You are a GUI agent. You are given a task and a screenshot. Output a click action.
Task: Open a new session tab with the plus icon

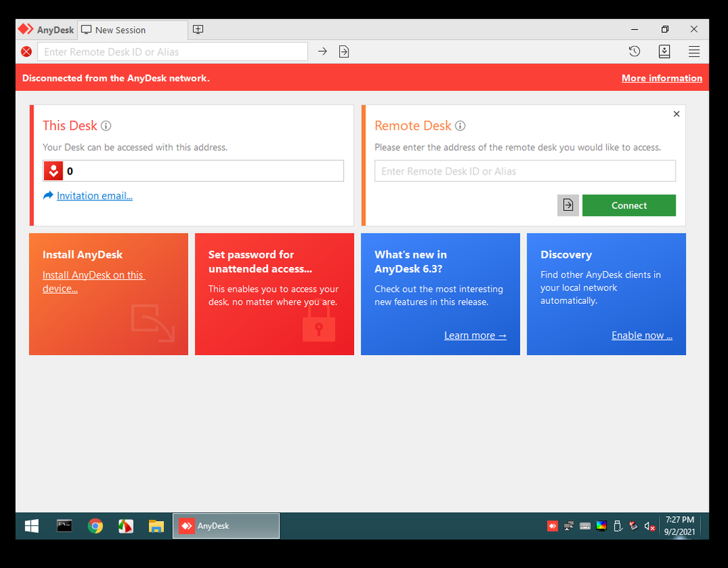[x=198, y=30]
